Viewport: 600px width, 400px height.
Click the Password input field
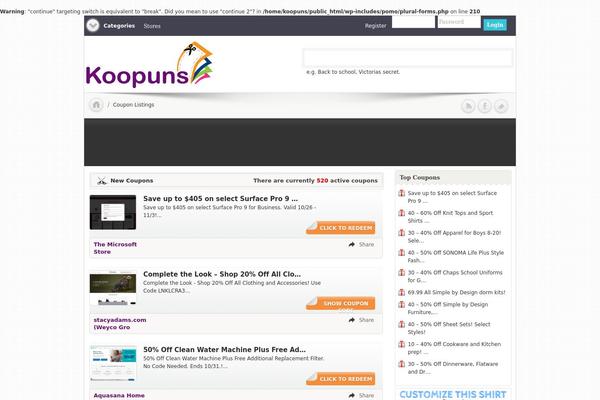[x=459, y=22]
